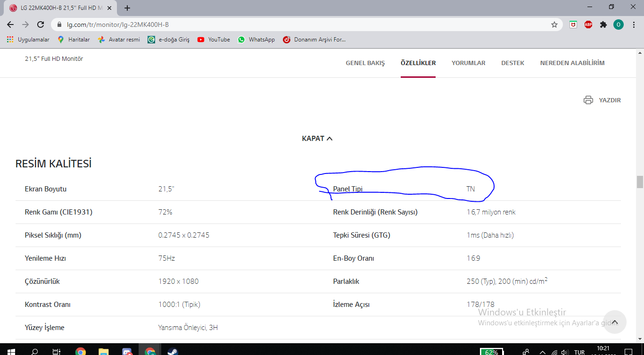Print the specifications with YAZDIR
Viewport: 644px width, 355px height.
pyautogui.click(x=603, y=100)
